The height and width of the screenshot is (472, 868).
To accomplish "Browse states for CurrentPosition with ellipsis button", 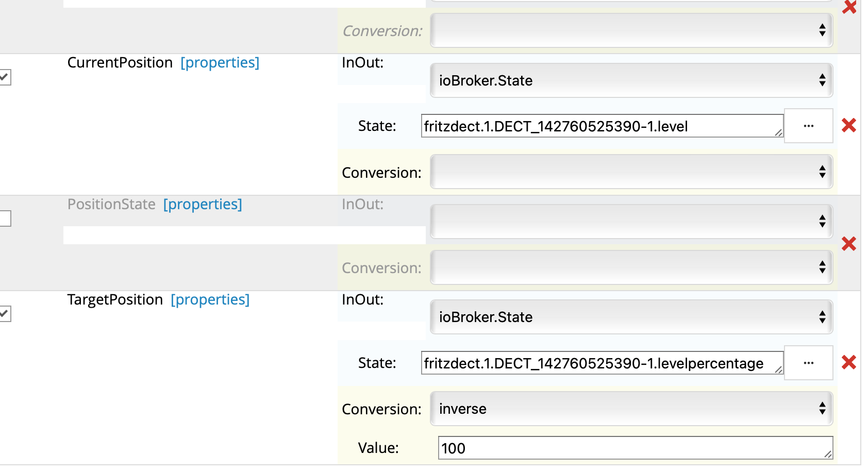I will tap(808, 126).
